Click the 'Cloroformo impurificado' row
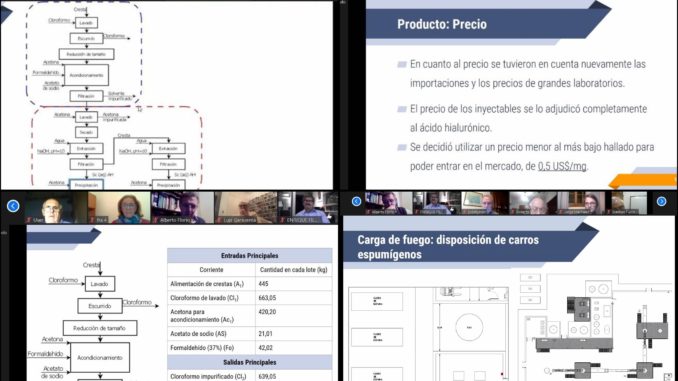The width and height of the screenshot is (678, 381). point(249,375)
